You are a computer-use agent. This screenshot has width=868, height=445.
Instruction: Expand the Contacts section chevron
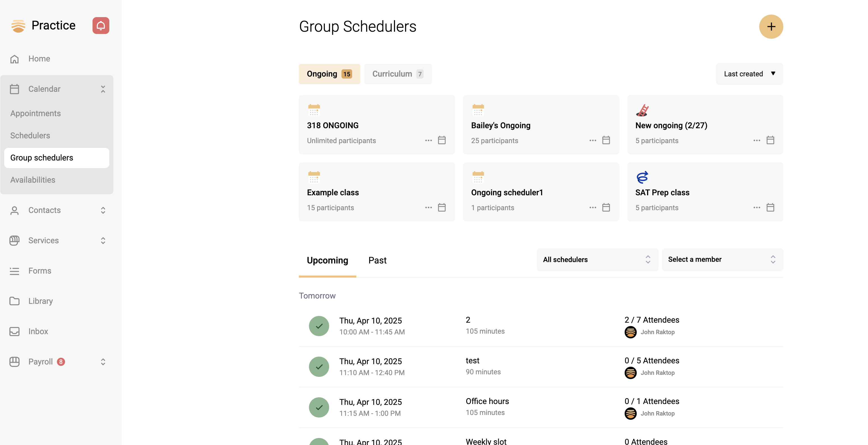click(x=103, y=210)
